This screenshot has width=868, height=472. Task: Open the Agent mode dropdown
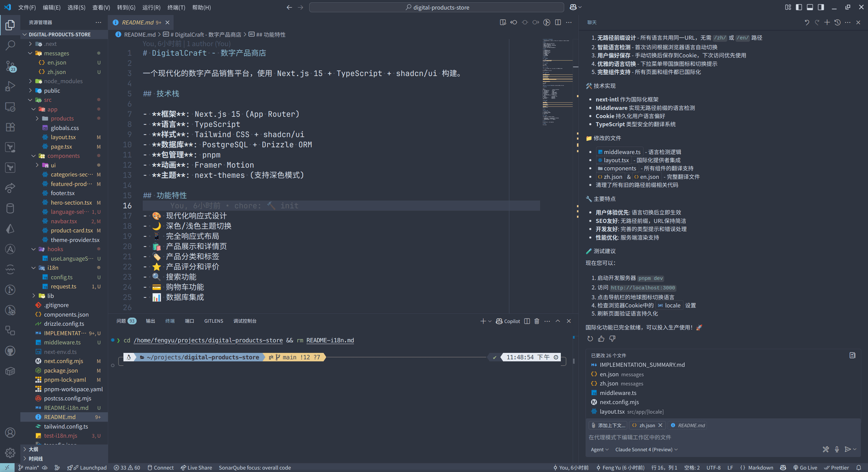(x=599, y=450)
